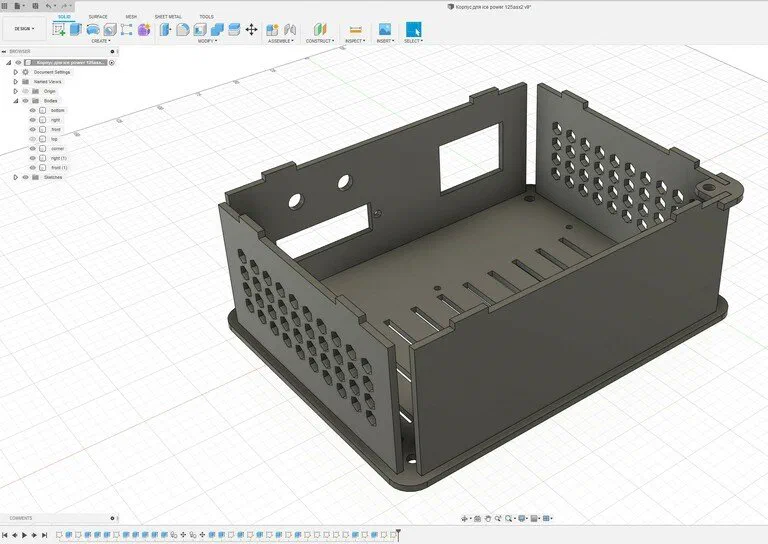The width and height of the screenshot is (768, 544).
Task: Jump to timeline beginning
Action: (5, 535)
